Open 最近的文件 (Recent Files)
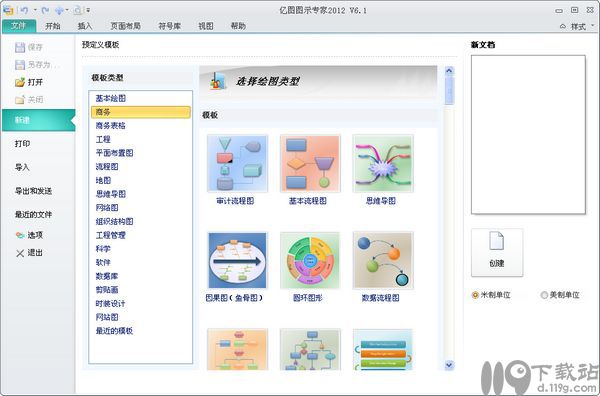Image resolution: width=600 pixels, height=396 pixels. (33, 215)
